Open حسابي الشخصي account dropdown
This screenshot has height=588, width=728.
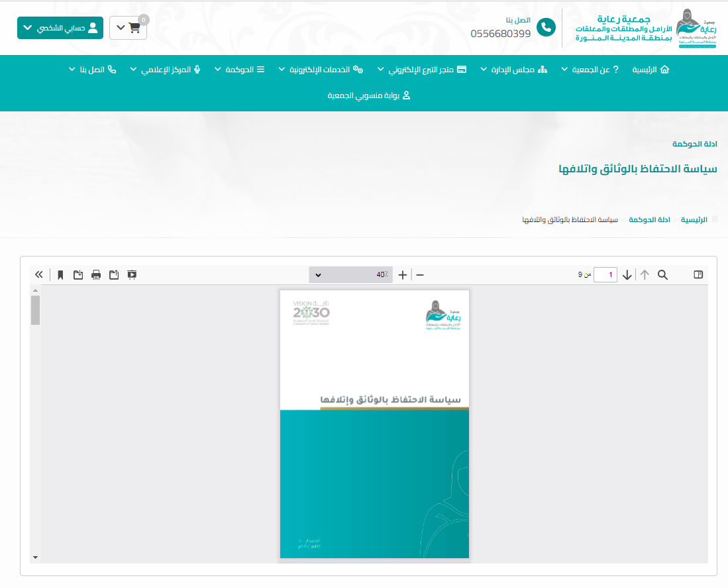(x=60, y=28)
